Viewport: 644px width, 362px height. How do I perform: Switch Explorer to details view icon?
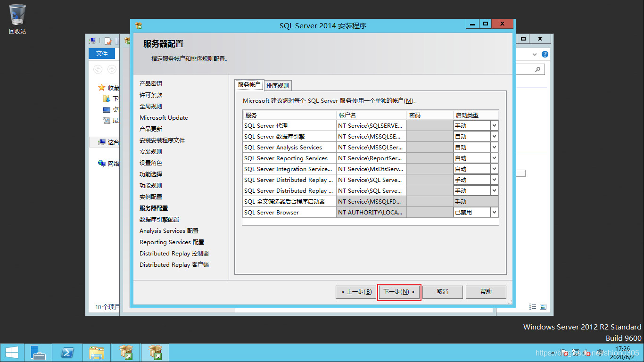pyautogui.click(x=533, y=306)
